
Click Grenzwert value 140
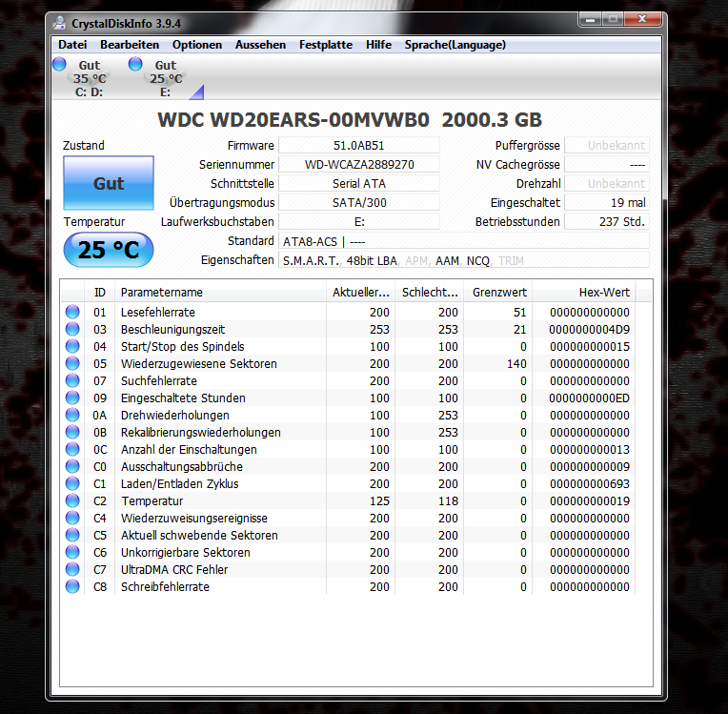click(x=516, y=364)
